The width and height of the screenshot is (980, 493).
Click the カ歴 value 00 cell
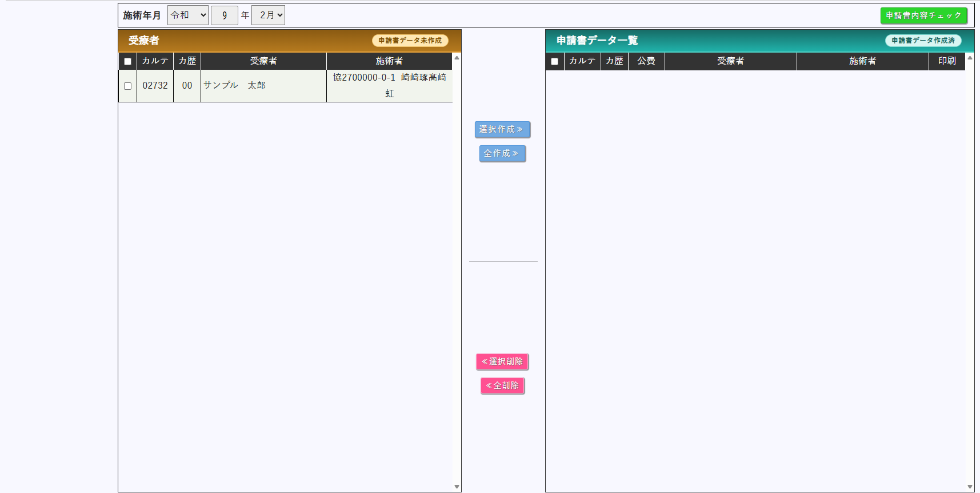tap(187, 86)
